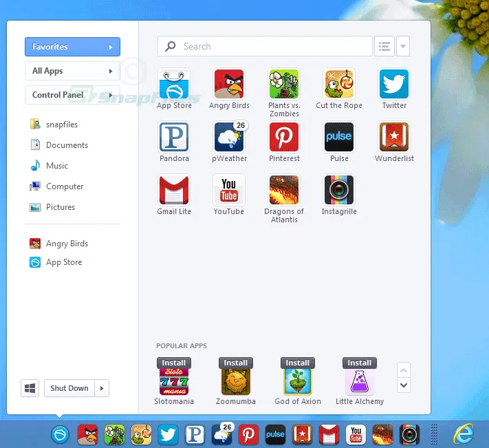Install Little Alchemy app
Image resolution: width=489 pixels, height=448 pixels.
click(x=359, y=363)
